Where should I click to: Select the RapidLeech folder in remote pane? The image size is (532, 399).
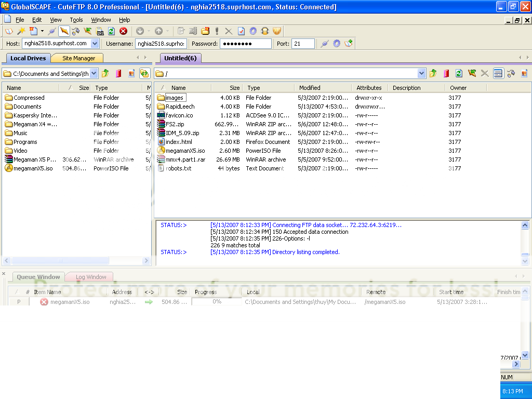(180, 107)
